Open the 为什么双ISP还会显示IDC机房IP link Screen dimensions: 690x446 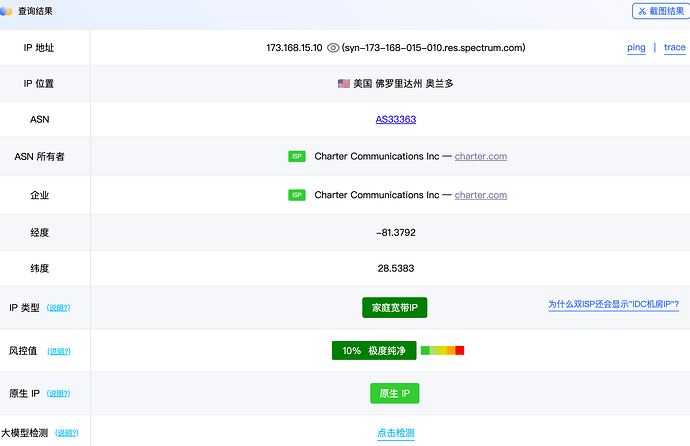[613, 304]
